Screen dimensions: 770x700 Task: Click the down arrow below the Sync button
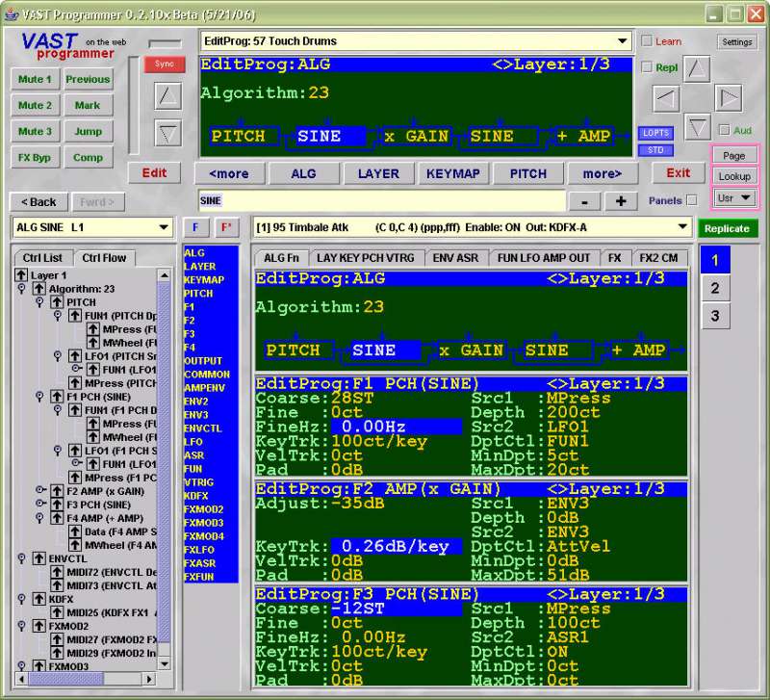[x=167, y=133]
